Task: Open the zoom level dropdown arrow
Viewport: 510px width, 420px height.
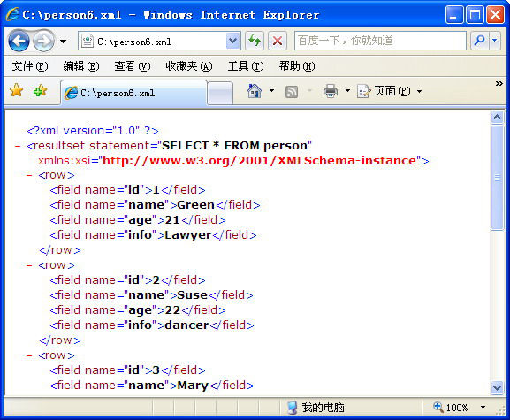Action: pos(483,407)
